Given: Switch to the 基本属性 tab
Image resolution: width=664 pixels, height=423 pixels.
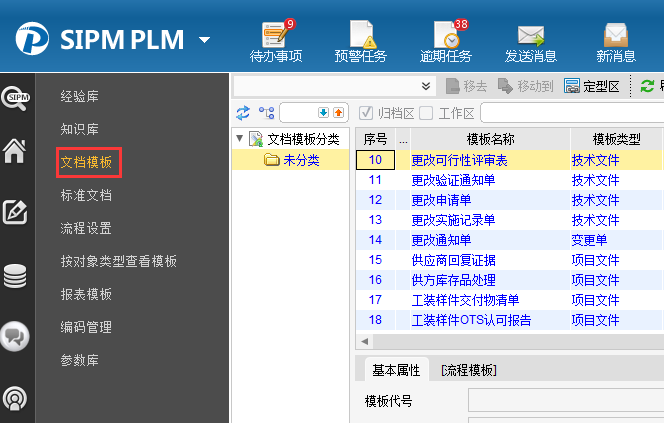Looking at the screenshot, I should point(396,370).
